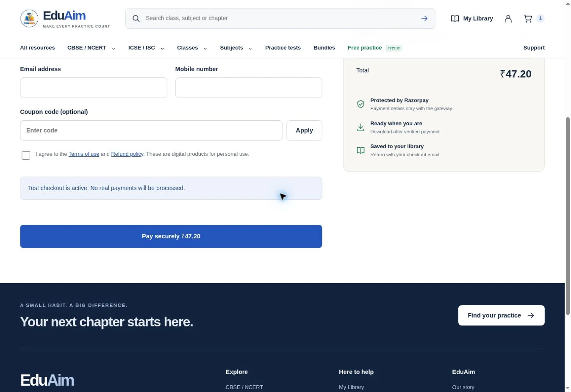
Task: Open My Library text link in header
Action: click(478, 19)
